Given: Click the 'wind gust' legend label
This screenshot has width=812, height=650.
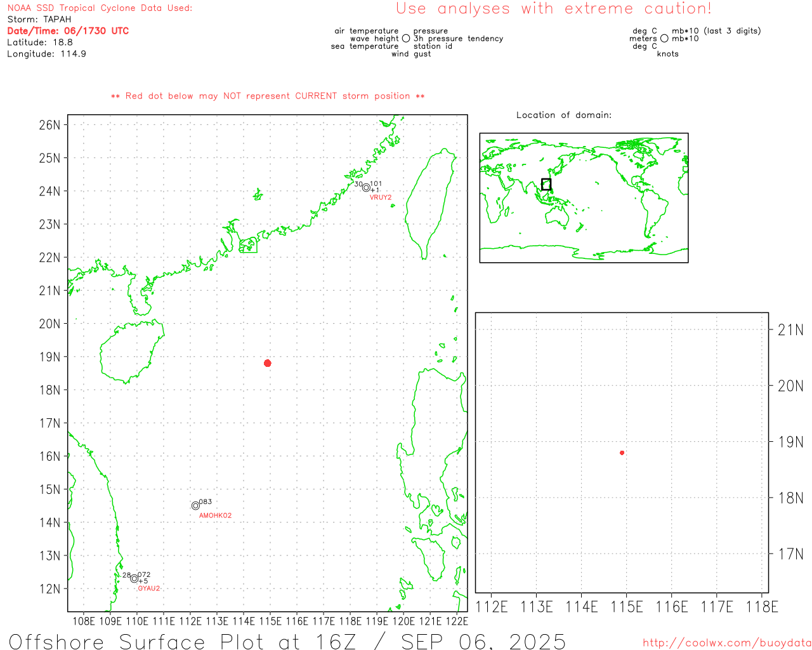Looking at the screenshot, I should [x=411, y=54].
